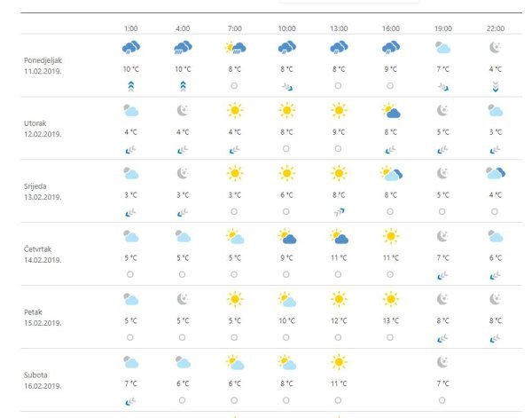This screenshot has height=418, width=532.
Task: Click the 13:00 column header
Action: coord(338,27)
